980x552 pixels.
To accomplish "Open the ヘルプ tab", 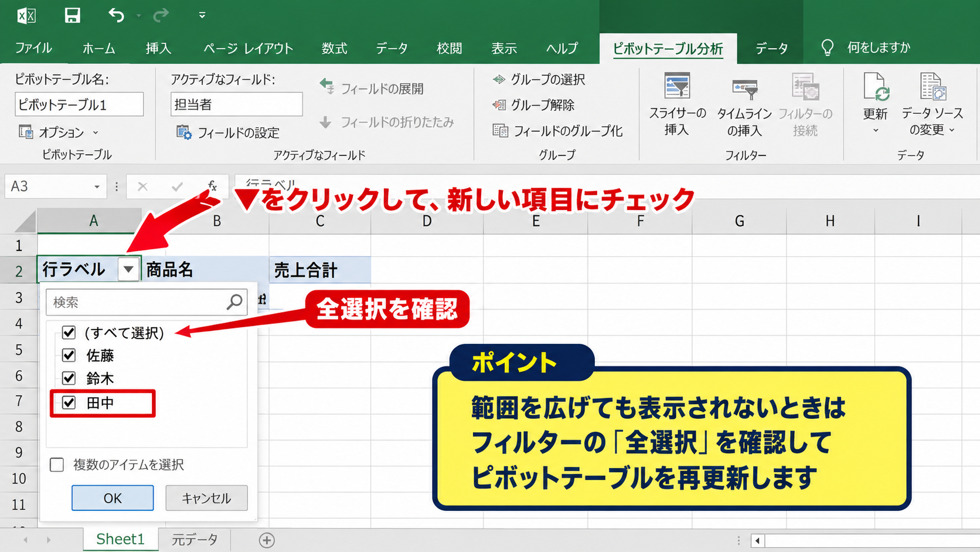I will [562, 48].
